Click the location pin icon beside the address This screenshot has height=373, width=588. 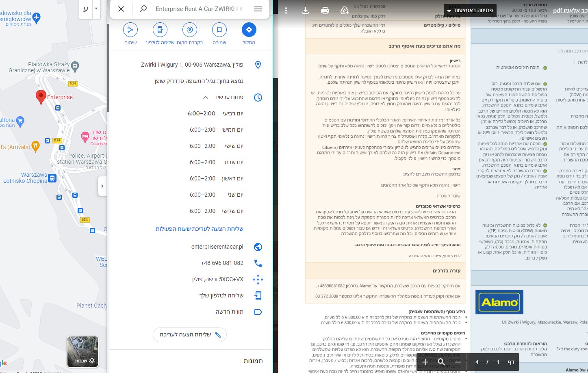click(258, 65)
